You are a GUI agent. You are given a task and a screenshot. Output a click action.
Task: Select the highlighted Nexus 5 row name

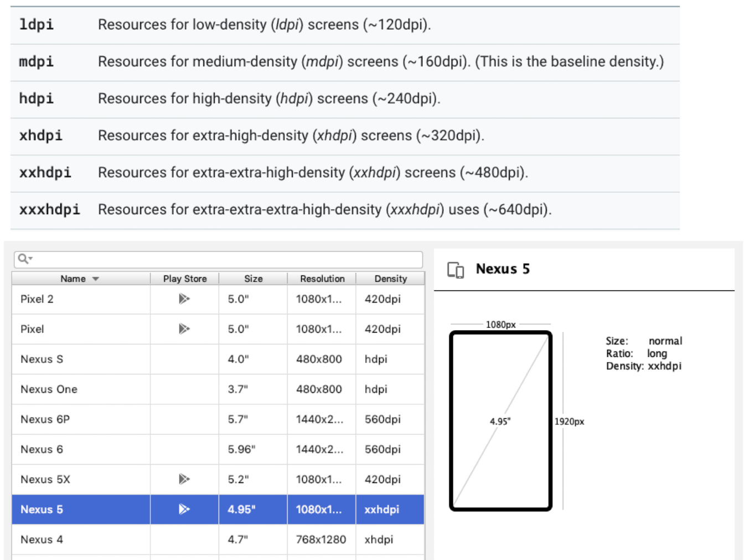pos(42,509)
